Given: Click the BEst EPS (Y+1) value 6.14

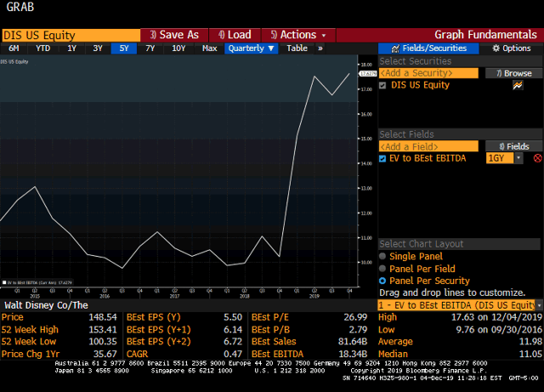Looking at the screenshot, I should click(233, 330).
